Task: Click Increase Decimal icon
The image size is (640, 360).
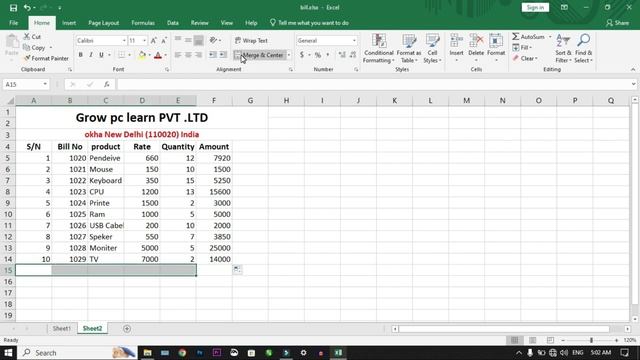Action: 342,55
